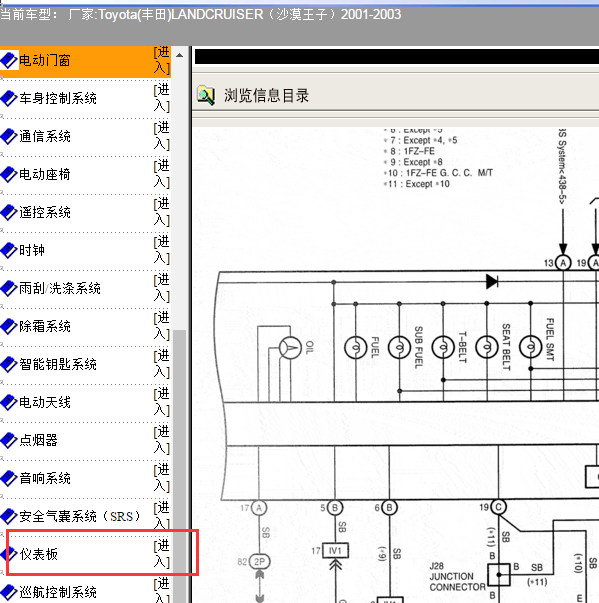Open the 除霜系统 entry text
Viewport: 599px width, 603px height.
click(x=45, y=326)
